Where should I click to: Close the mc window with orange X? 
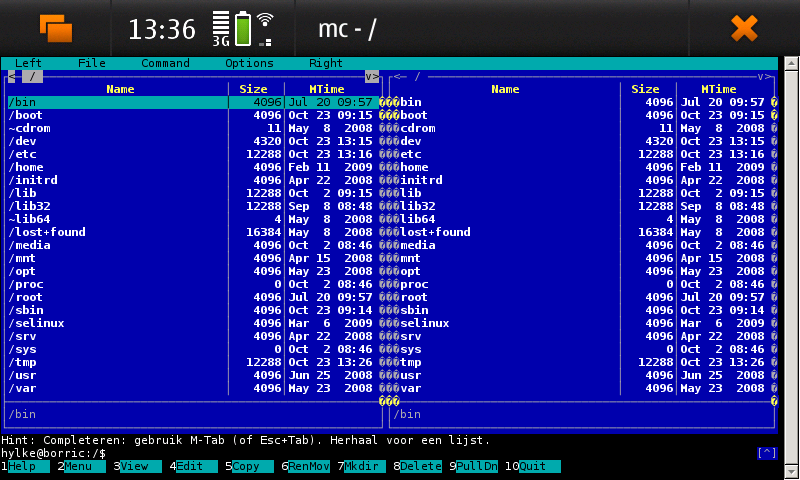coord(744,28)
